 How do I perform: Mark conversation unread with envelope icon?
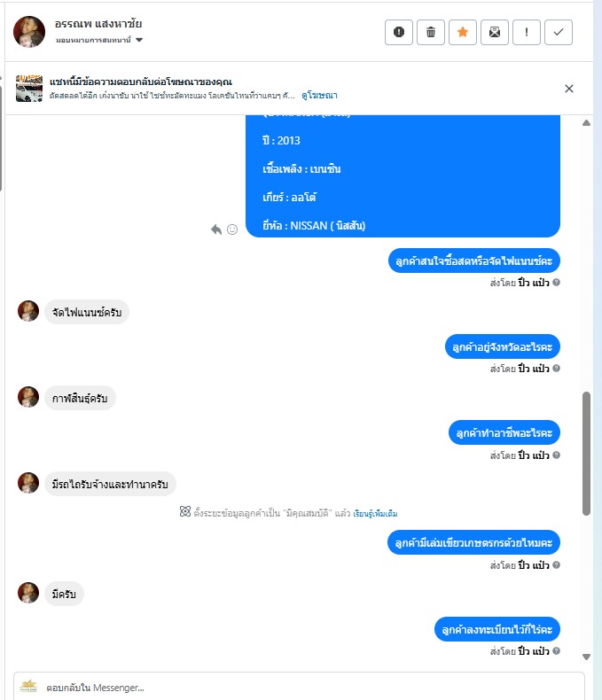495,32
